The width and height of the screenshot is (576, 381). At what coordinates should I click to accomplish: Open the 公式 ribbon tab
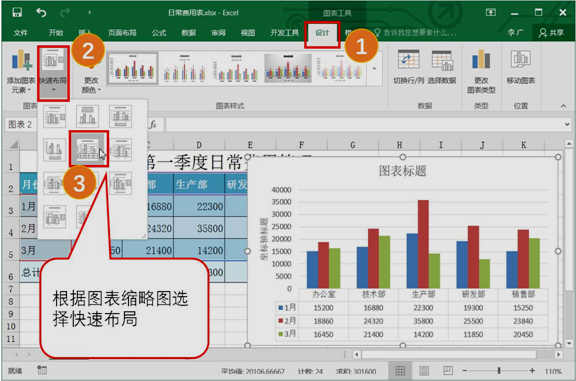coord(159,33)
